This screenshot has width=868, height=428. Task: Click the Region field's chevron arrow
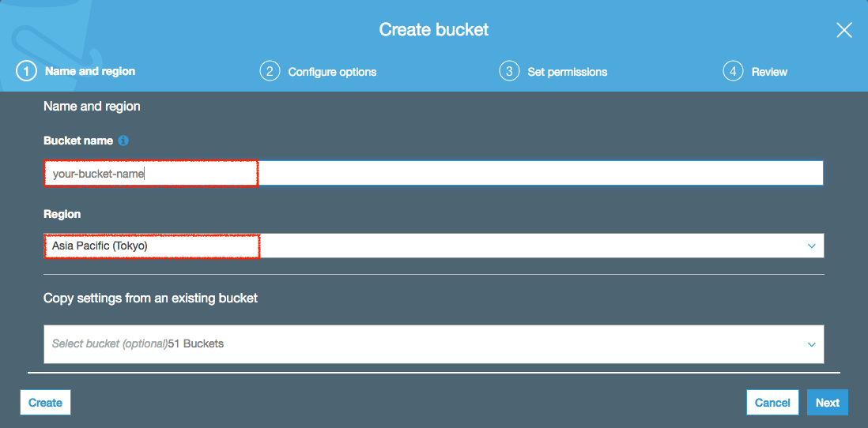pyautogui.click(x=812, y=246)
